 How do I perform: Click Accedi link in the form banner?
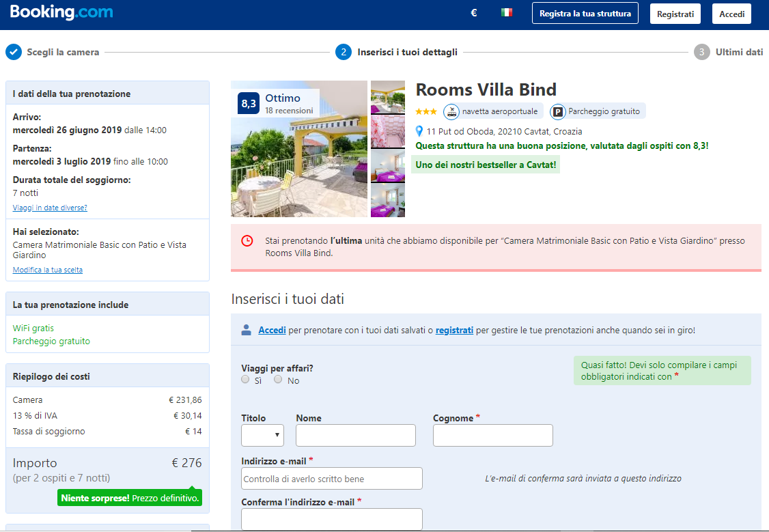click(x=272, y=331)
